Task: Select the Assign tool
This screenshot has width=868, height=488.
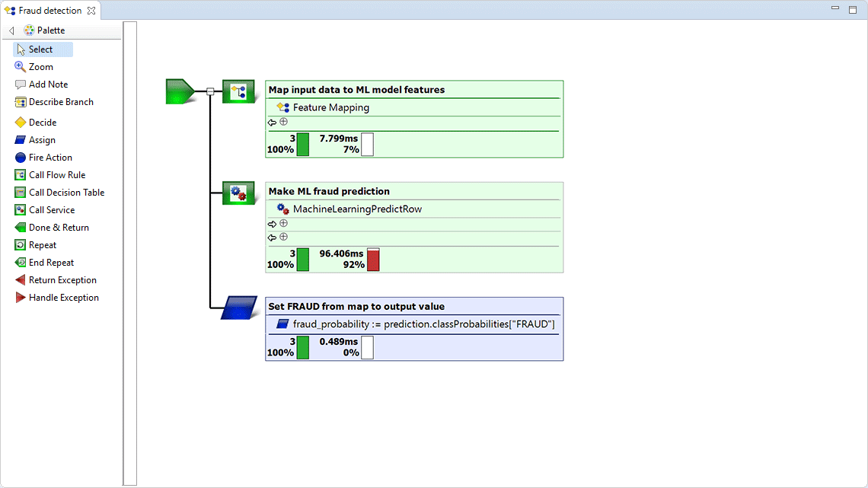Action: 36,139
